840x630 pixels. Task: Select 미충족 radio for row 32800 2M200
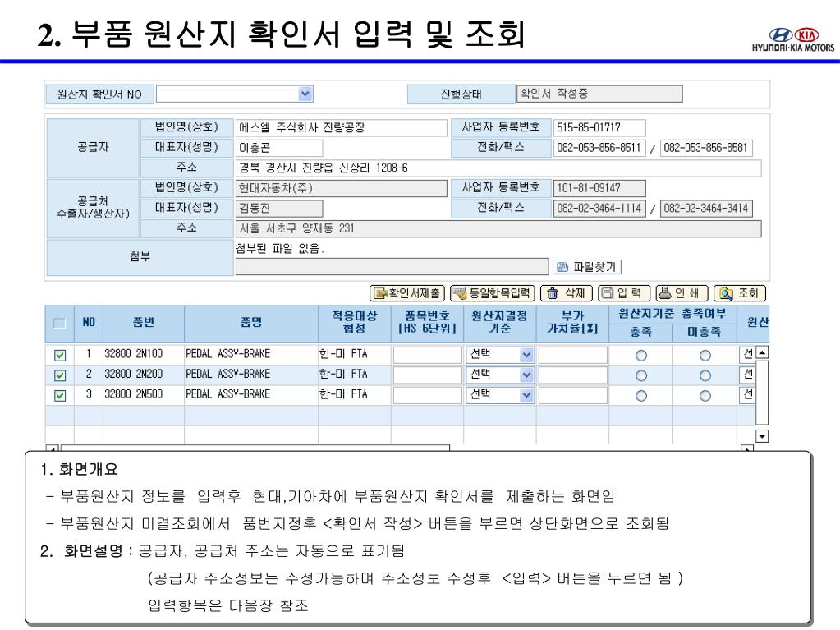pos(705,376)
